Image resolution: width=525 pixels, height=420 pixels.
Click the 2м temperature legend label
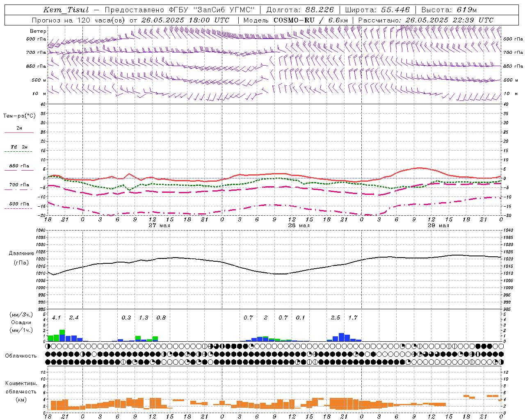19,128
